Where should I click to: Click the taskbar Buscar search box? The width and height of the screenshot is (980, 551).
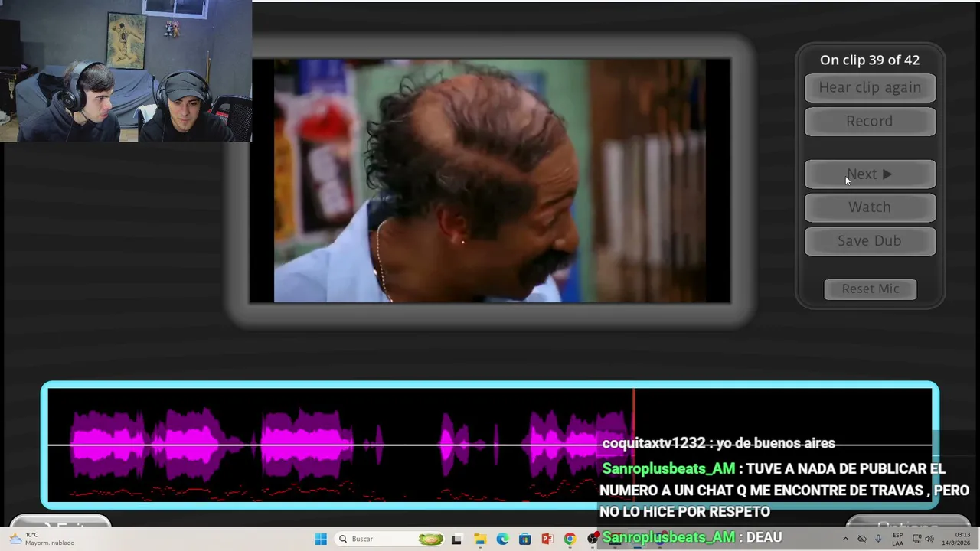point(390,539)
